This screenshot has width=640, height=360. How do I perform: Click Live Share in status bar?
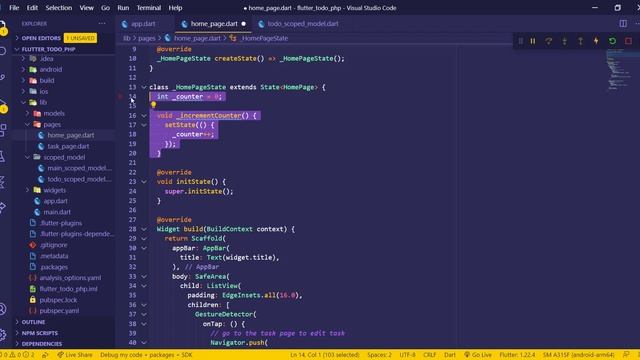[x=75, y=355]
